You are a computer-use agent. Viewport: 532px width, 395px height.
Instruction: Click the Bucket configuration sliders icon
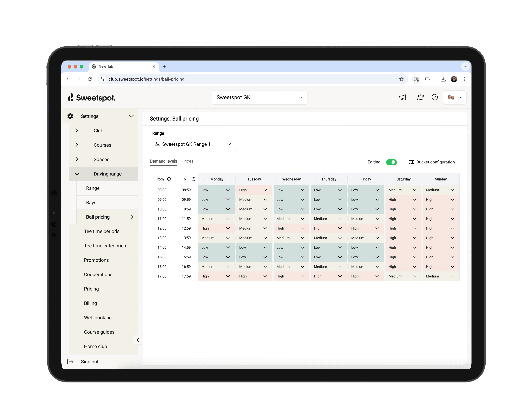click(411, 162)
